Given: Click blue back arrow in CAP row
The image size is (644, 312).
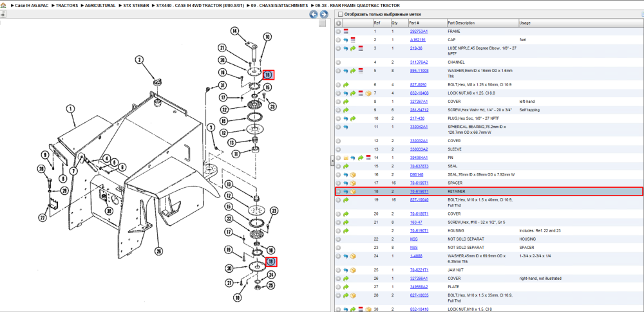Looking at the screenshot, I should (x=346, y=40).
